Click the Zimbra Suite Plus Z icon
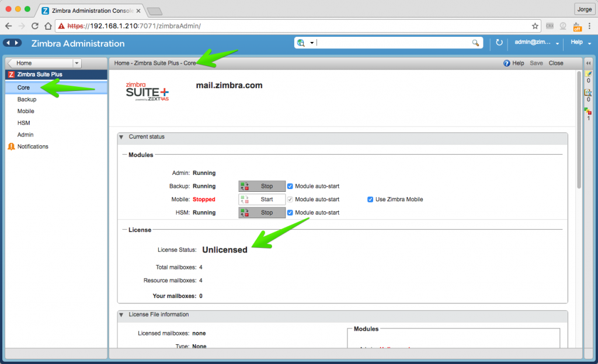The image size is (598, 364). [11, 75]
